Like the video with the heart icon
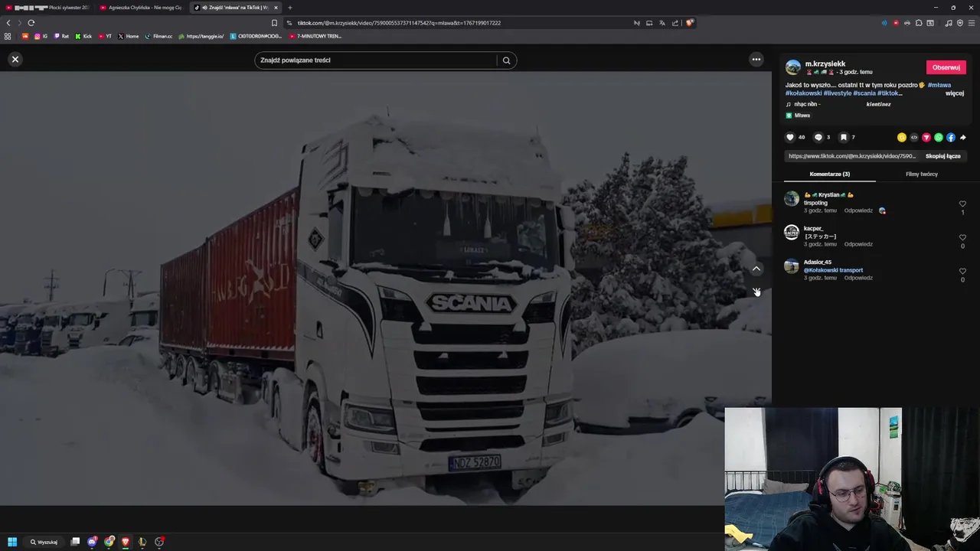This screenshot has width=980, height=551. coord(790,137)
